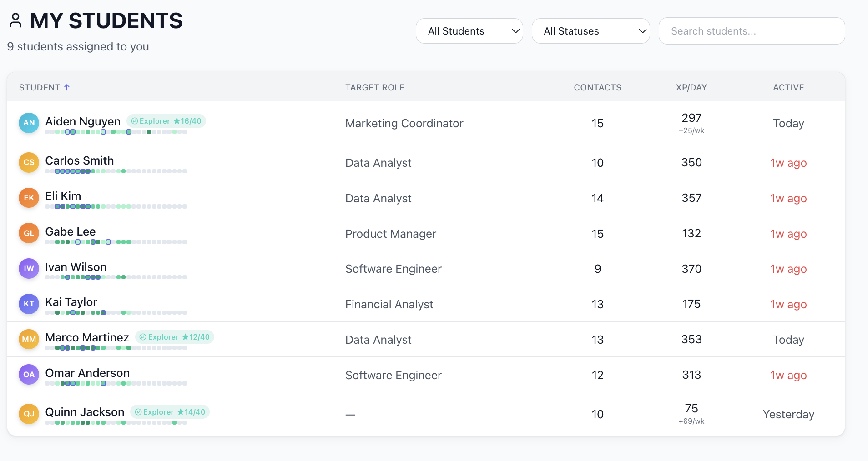Image resolution: width=868 pixels, height=461 pixels.
Task: Click the CS avatar for Carlos Smith
Action: tap(29, 162)
